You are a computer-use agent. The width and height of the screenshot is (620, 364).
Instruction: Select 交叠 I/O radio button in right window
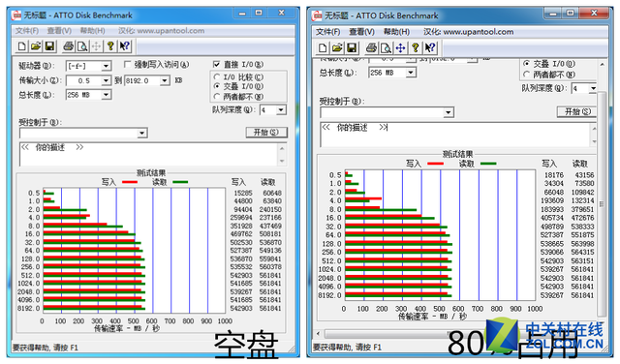click(526, 64)
